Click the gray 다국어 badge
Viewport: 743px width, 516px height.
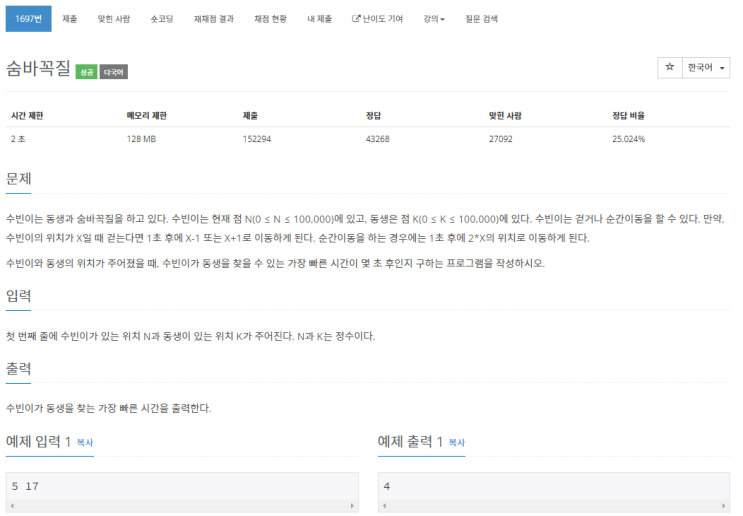pos(114,72)
